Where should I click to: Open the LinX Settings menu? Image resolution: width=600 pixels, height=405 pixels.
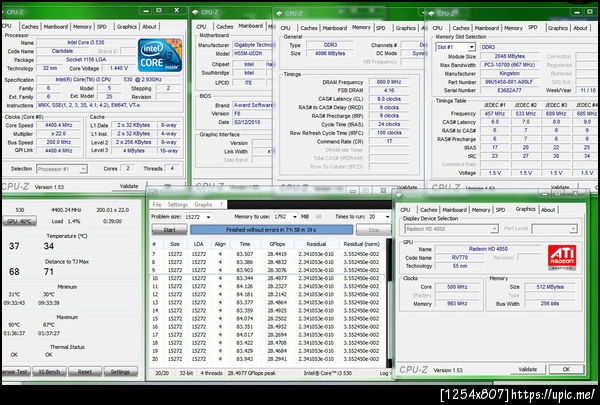(x=178, y=204)
